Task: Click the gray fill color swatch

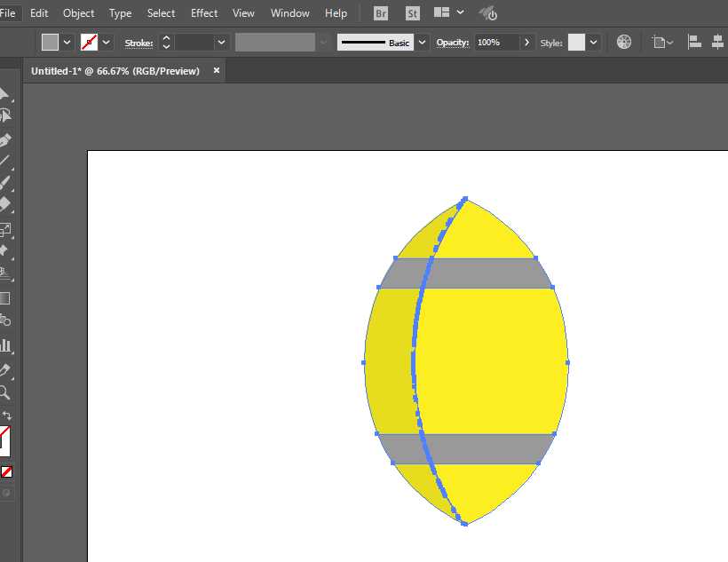Action: point(50,42)
